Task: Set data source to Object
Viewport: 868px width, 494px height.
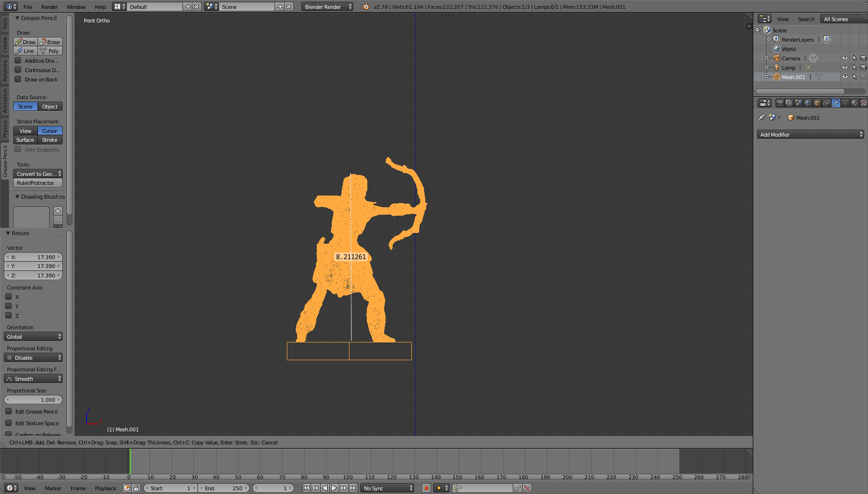Action: click(50, 107)
